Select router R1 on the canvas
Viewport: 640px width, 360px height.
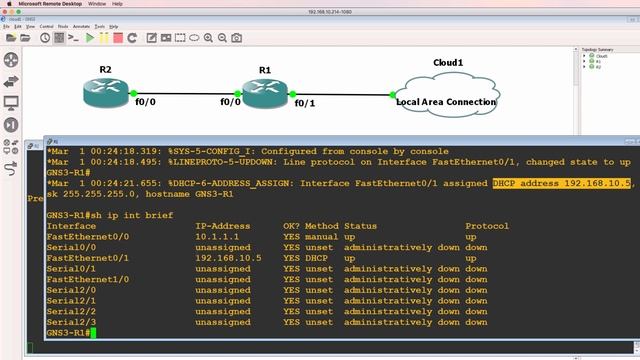click(x=265, y=93)
